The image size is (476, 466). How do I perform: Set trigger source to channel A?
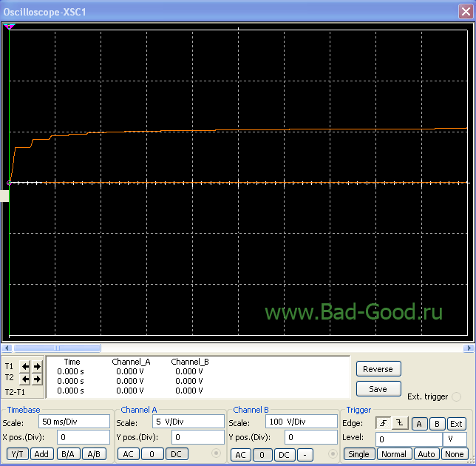419,424
